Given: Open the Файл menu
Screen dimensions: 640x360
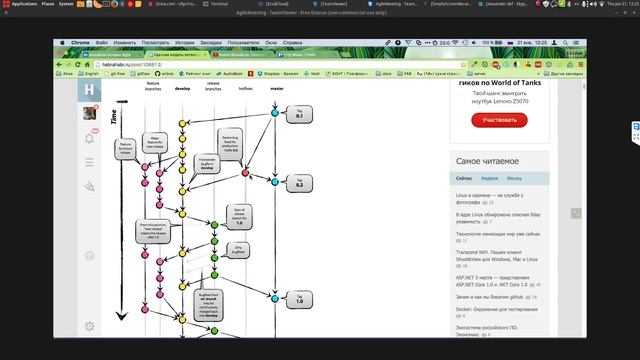Looking at the screenshot, I should pos(102,42).
